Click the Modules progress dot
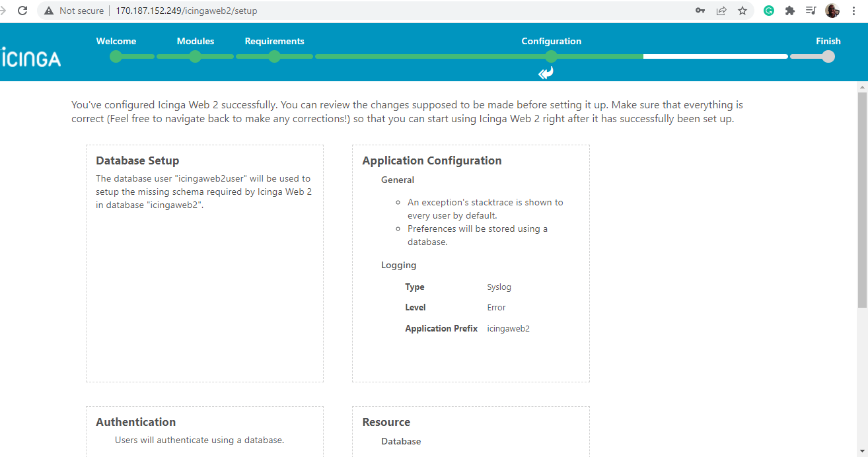868x457 pixels. point(196,57)
